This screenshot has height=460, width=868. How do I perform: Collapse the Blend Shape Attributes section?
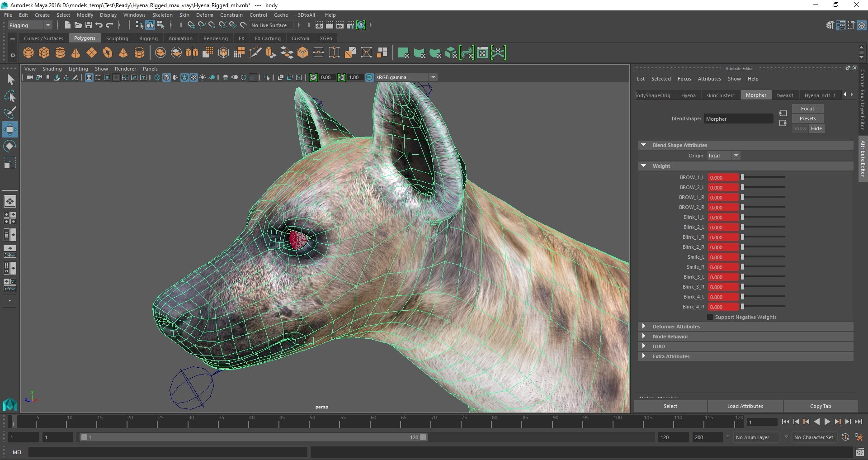coord(644,145)
